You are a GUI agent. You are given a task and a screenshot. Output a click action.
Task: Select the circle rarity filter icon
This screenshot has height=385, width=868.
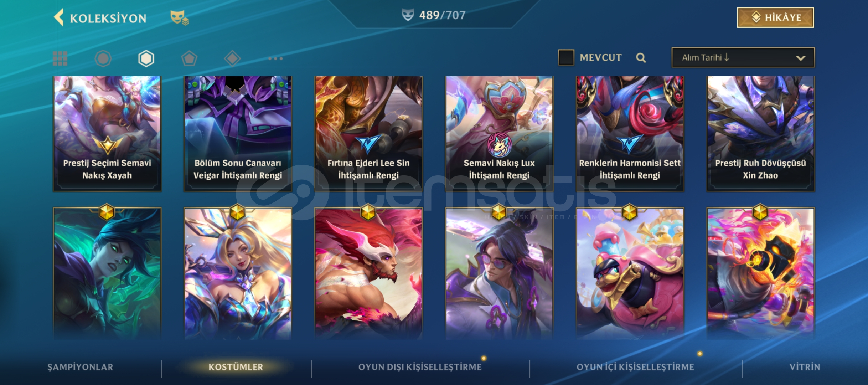(103, 58)
